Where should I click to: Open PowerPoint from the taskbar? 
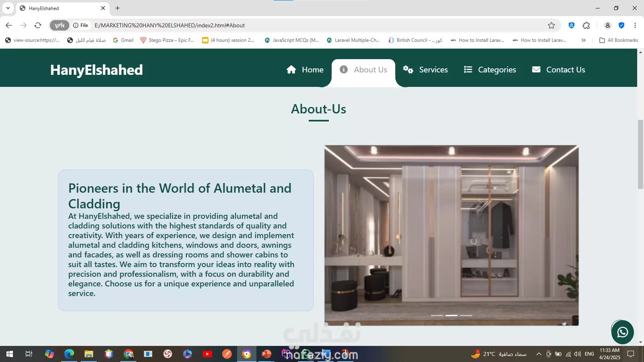click(x=266, y=354)
